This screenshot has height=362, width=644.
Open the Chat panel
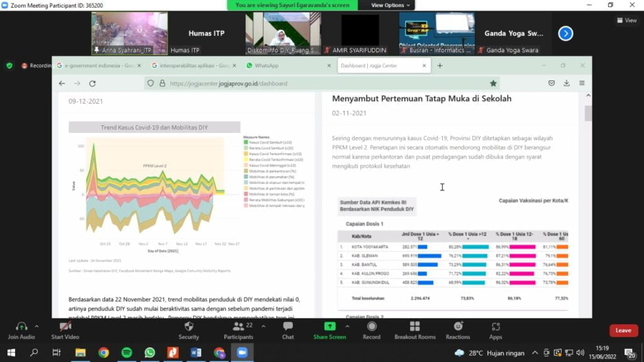[x=287, y=327]
